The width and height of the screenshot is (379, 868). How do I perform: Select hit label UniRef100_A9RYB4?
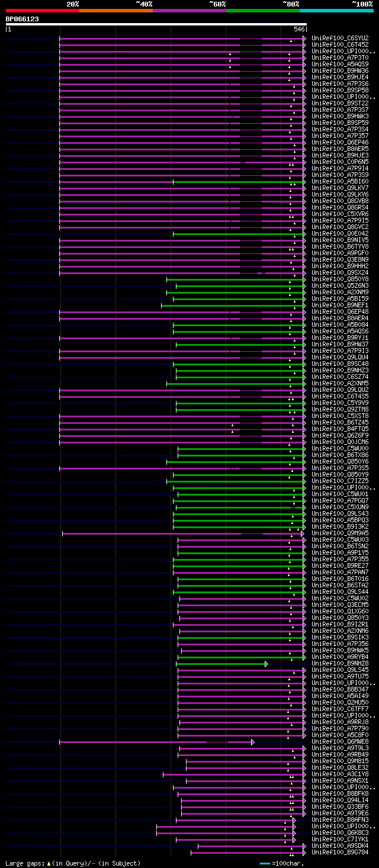click(x=340, y=657)
